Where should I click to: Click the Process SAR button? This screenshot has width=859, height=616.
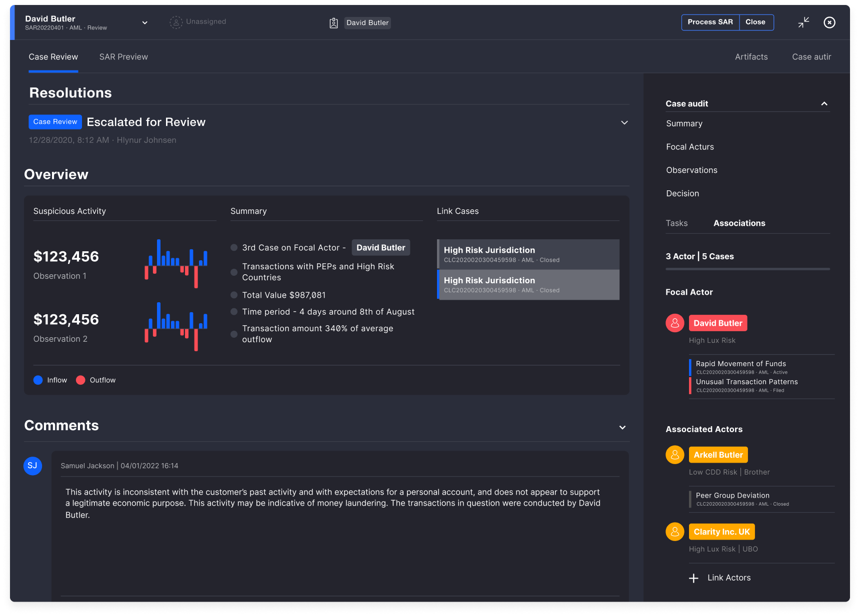(x=710, y=22)
